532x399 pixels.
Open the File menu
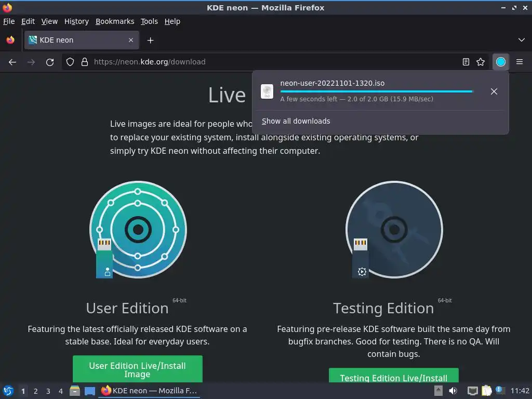click(9, 21)
